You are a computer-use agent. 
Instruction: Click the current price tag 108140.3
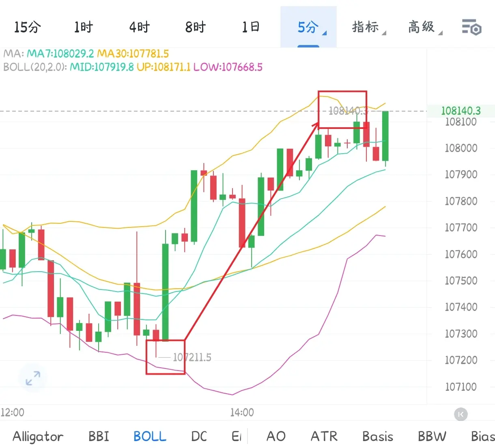coord(461,111)
